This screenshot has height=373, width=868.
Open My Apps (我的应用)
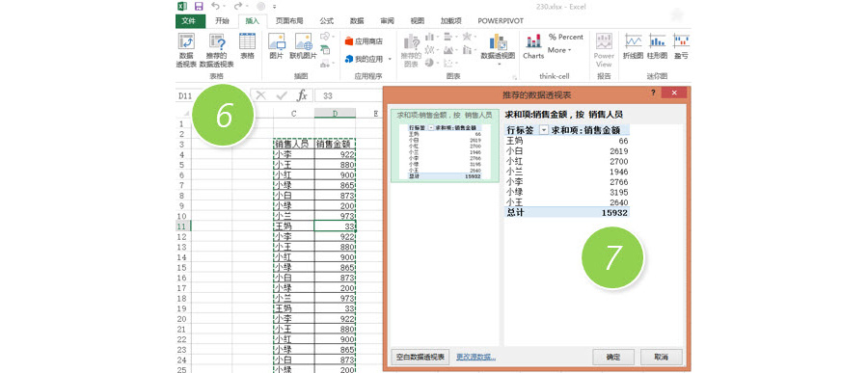pos(364,59)
